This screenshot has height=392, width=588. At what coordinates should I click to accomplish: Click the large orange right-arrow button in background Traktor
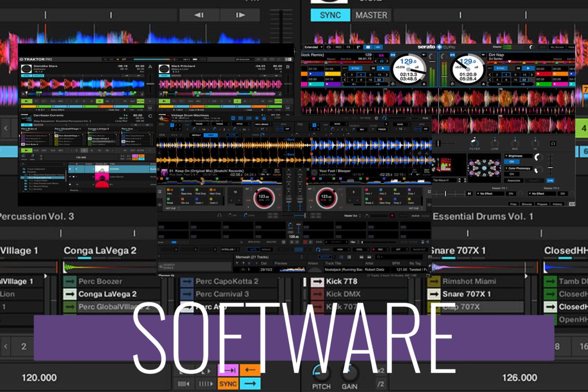coord(250,384)
